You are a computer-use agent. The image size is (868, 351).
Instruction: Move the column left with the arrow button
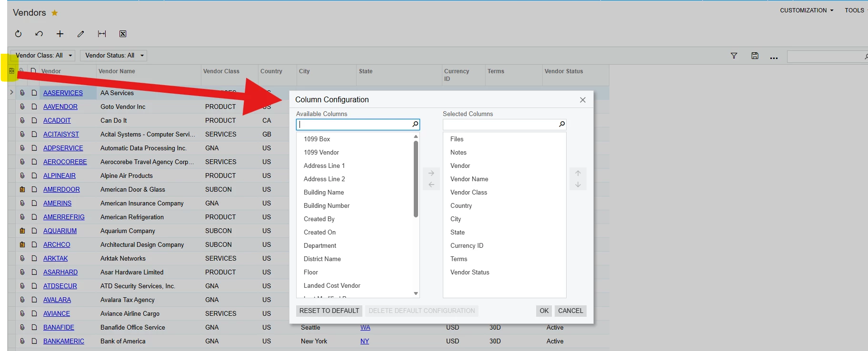431,185
